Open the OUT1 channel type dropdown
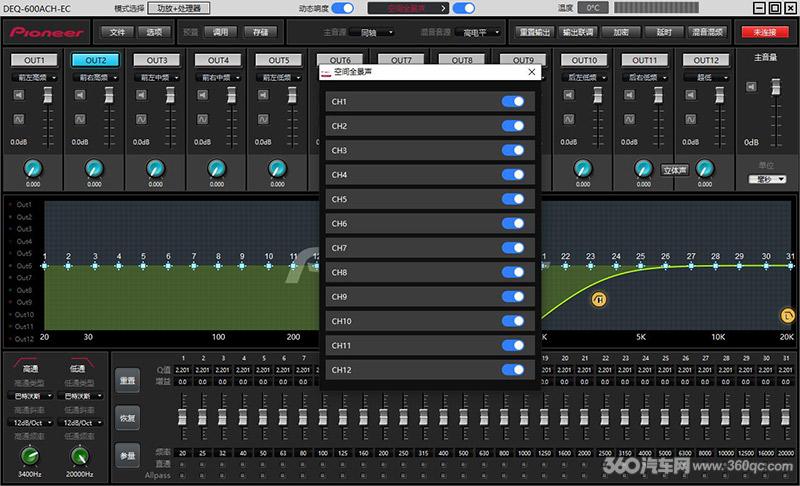Viewport: 800px width, 486px height. (35, 78)
